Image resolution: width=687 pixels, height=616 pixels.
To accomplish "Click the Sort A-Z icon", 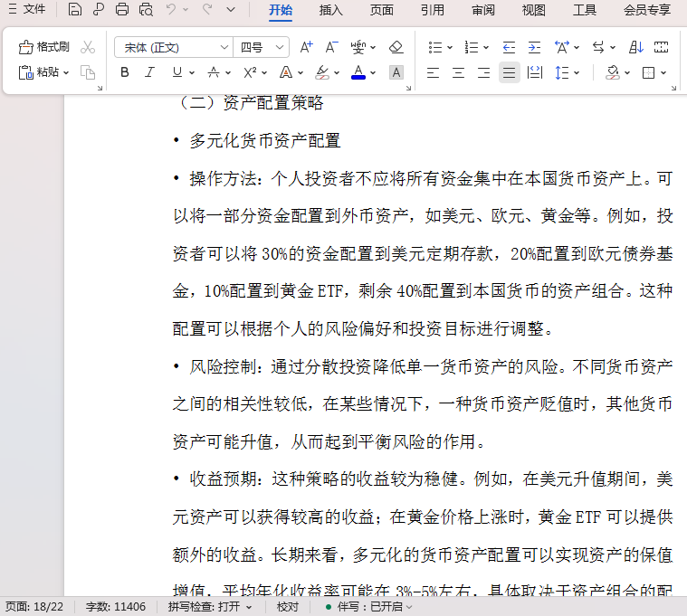I will tap(635, 47).
